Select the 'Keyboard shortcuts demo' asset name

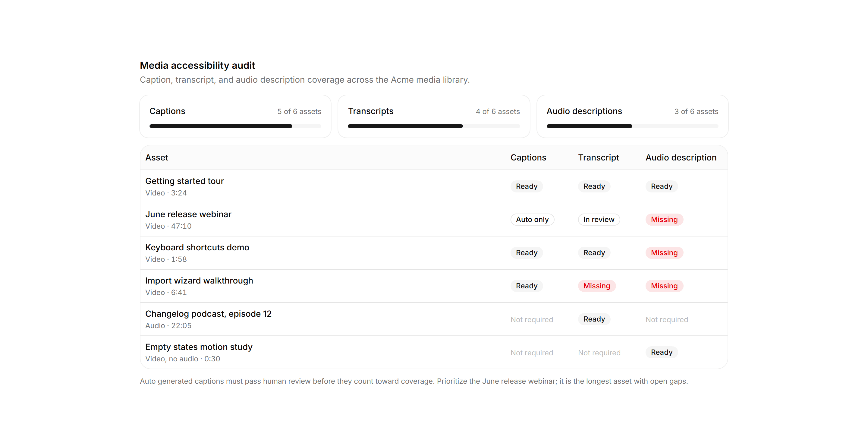(197, 247)
